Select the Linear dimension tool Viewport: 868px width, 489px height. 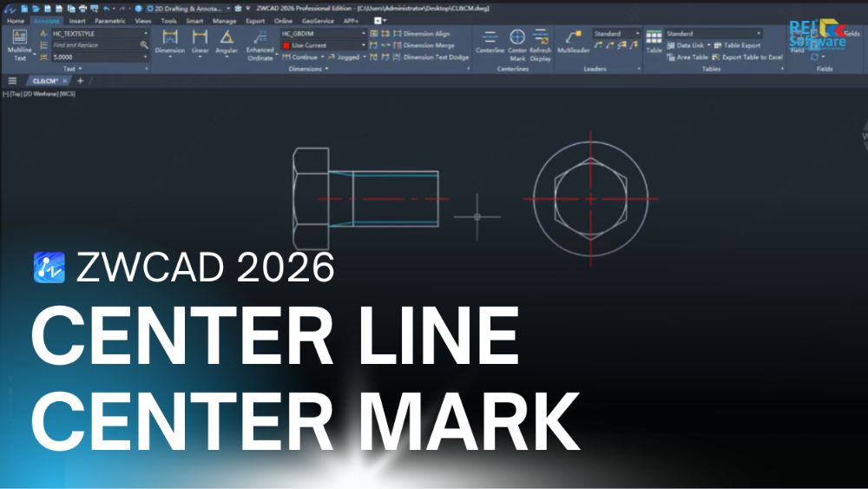coord(200,42)
